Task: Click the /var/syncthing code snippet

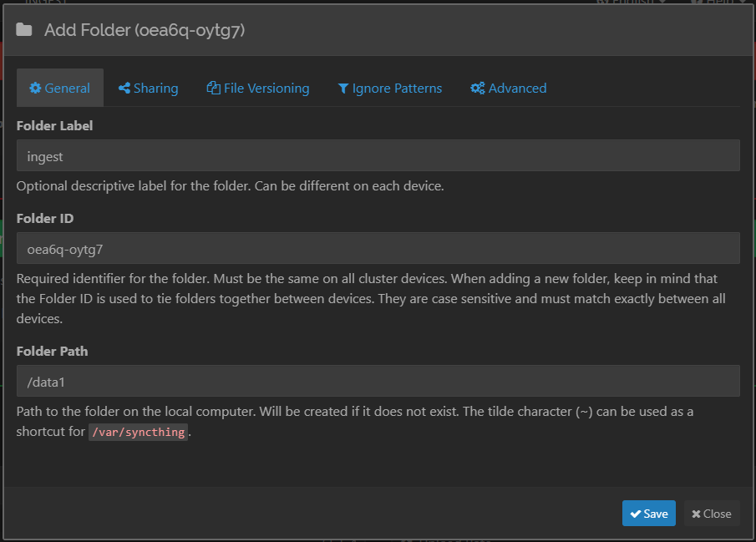Action: click(138, 432)
